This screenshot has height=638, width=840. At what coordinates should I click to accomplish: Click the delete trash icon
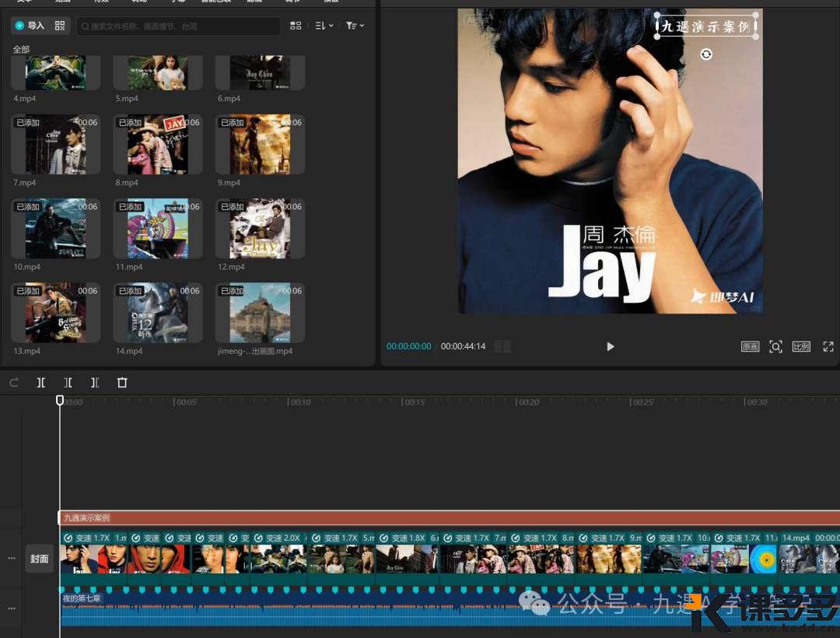pyautogui.click(x=122, y=383)
